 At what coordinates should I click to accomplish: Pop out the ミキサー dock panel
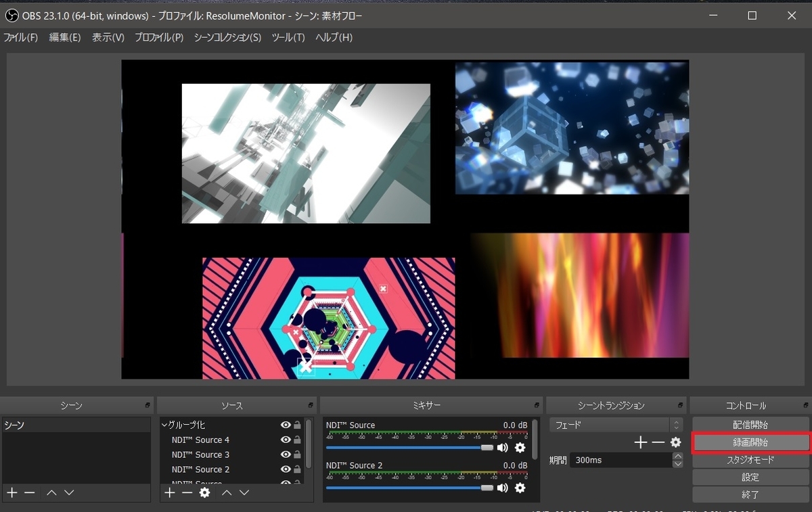536,405
